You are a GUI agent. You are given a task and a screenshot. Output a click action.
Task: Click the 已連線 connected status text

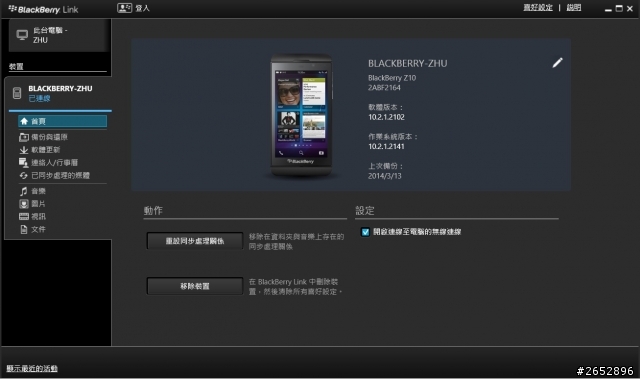click(40, 98)
